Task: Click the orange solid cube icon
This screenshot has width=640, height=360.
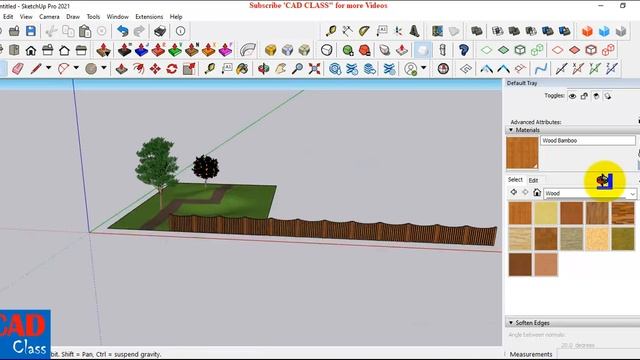Action: coord(587,31)
